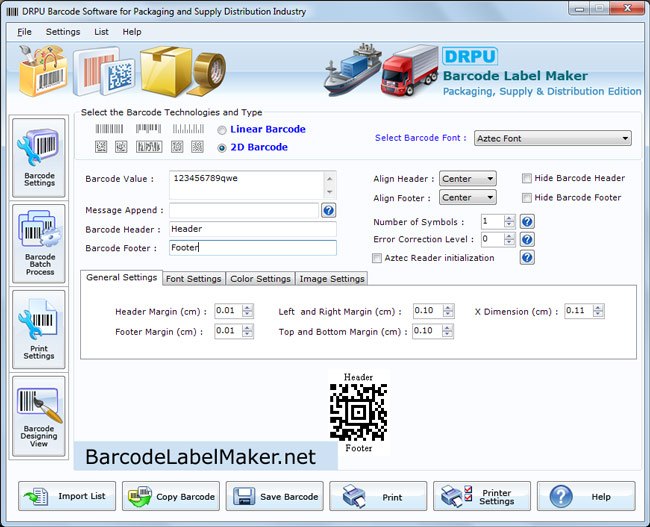Click Barcode Value scrollbar up arrow

(330, 179)
